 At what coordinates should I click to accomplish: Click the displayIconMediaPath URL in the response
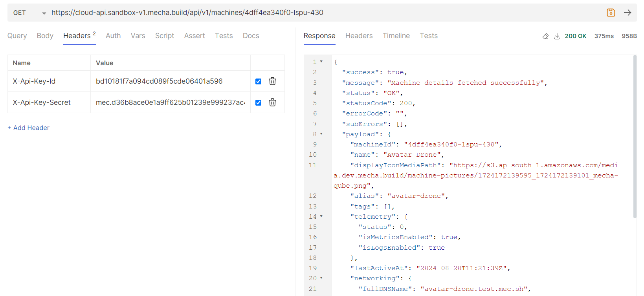pyautogui.click(x=476, y=175)
